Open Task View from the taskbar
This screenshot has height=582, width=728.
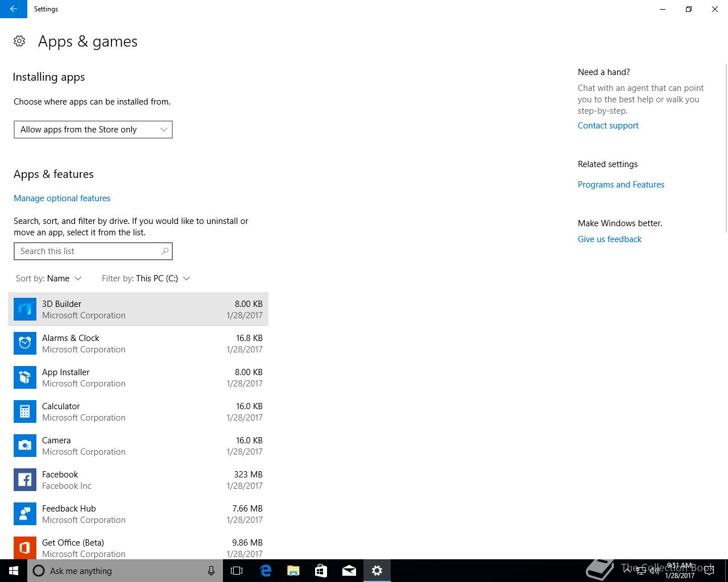237,571
